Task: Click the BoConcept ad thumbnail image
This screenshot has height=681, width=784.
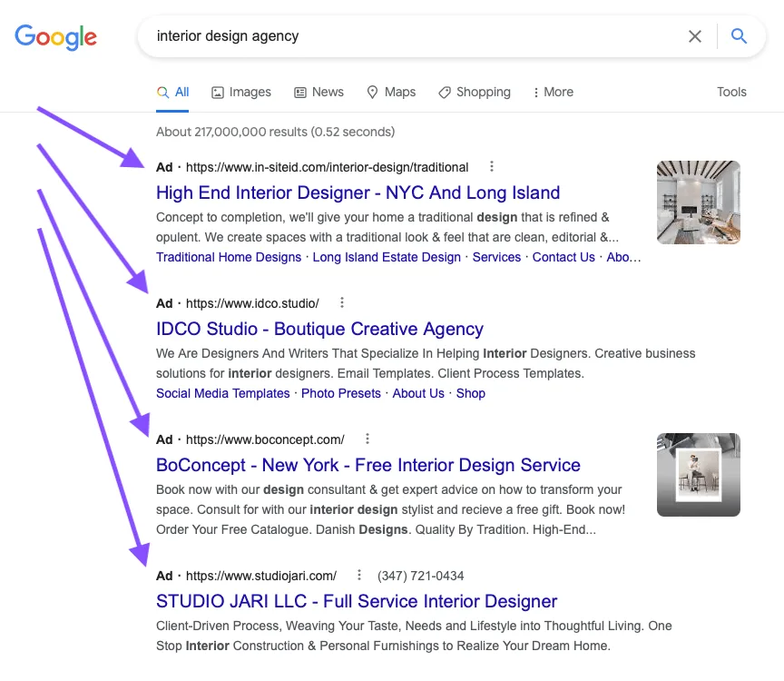Action: point(699,474)
